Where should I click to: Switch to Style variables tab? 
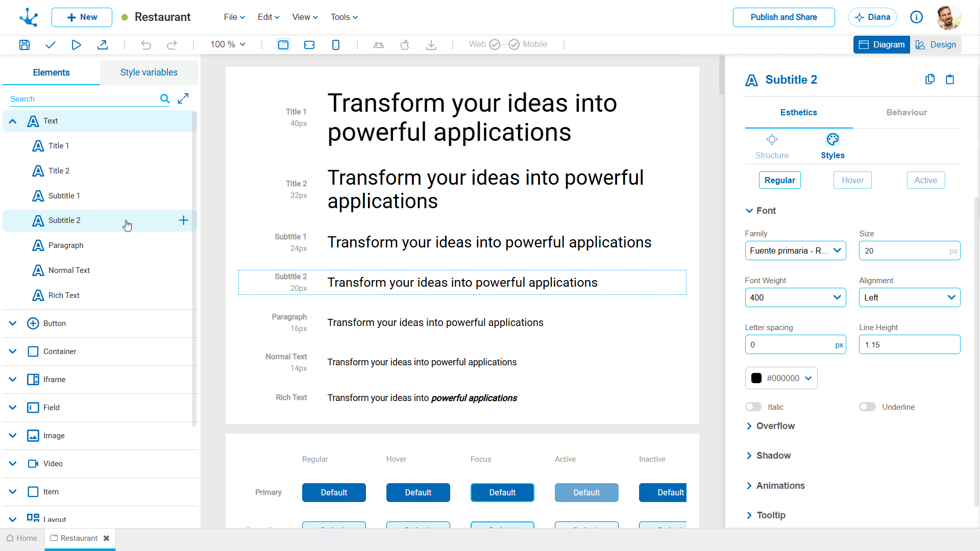point(149,72)
